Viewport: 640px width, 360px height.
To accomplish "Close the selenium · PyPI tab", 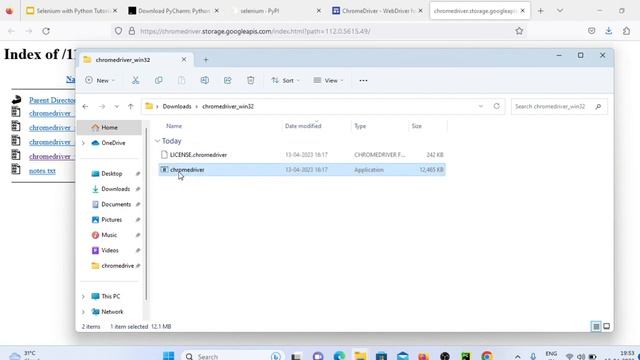I will [x=319, y=11].
